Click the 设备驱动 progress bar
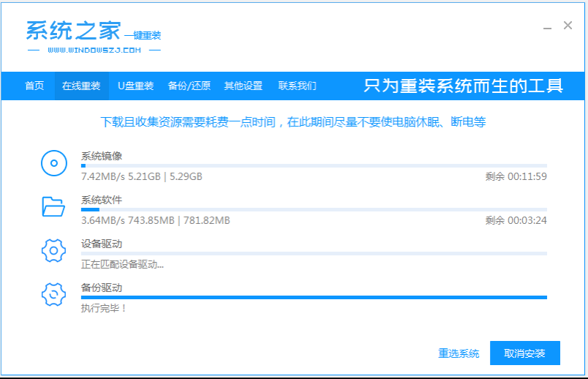 point(314,253)
